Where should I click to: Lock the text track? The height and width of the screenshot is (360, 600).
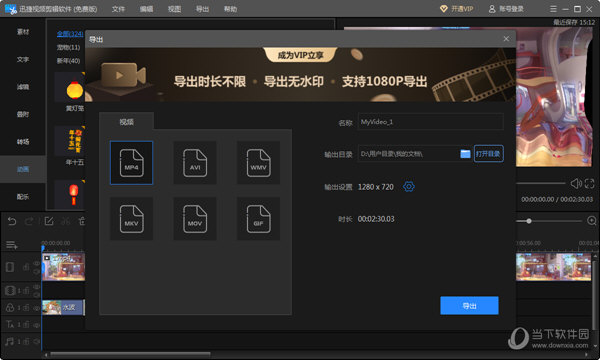[26, 324]
